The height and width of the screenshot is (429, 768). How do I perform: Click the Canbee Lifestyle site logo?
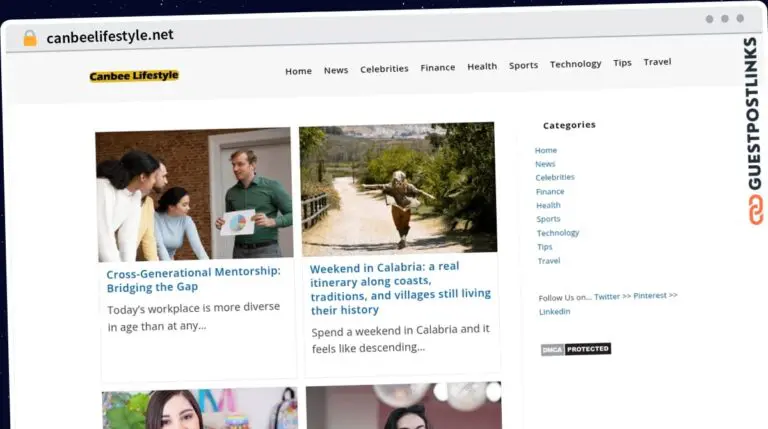[134, 75]
